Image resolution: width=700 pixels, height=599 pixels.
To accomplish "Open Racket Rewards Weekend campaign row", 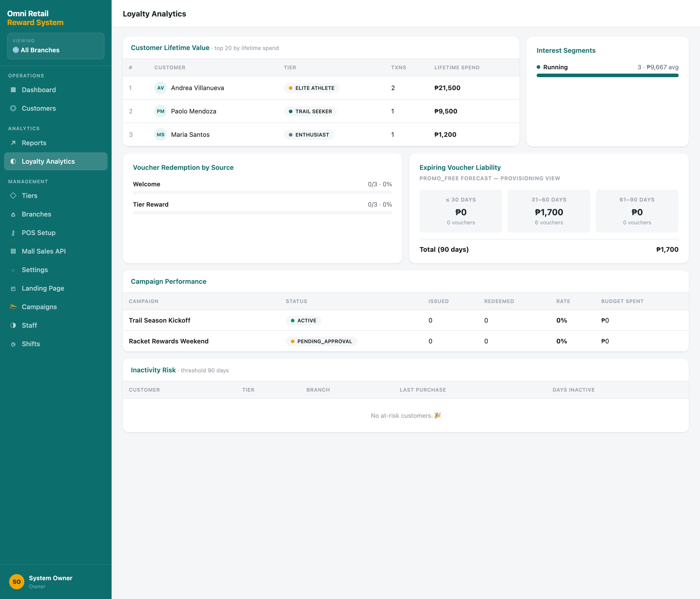I will tap(405, 341).
